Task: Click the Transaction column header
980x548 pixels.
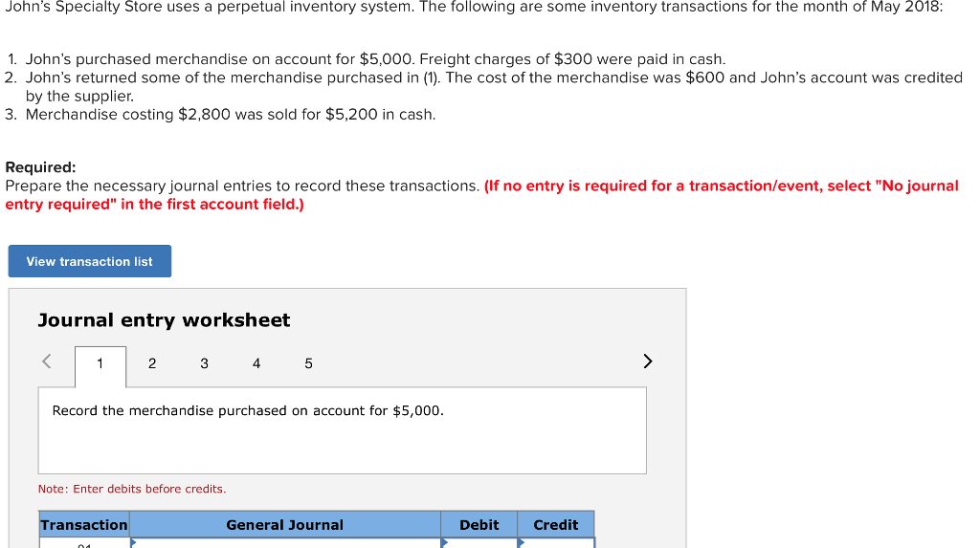Action: 84,524
